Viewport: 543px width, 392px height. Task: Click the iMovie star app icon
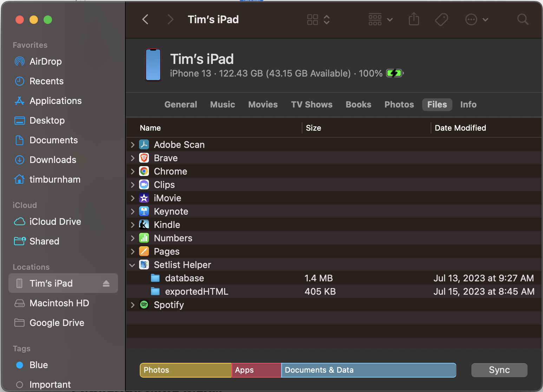click(x=144, y=198)
